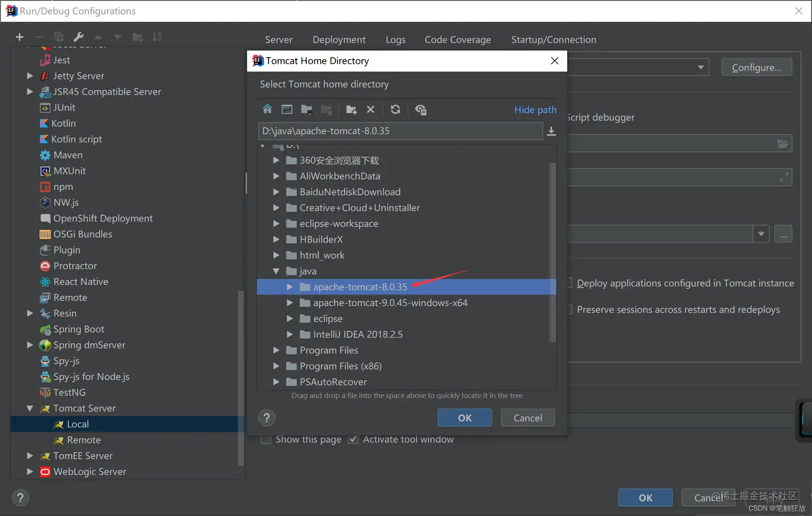The width and height of the screenshot is (812, 516).
Task: Click the JRE browse ellipsis button
Action: 784,234
